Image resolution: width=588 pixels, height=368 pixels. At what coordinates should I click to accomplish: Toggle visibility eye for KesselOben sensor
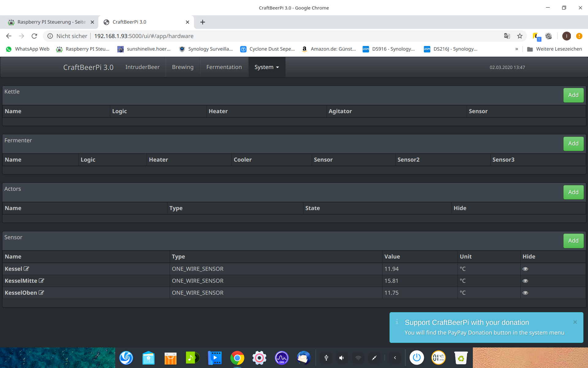[525, 293]
